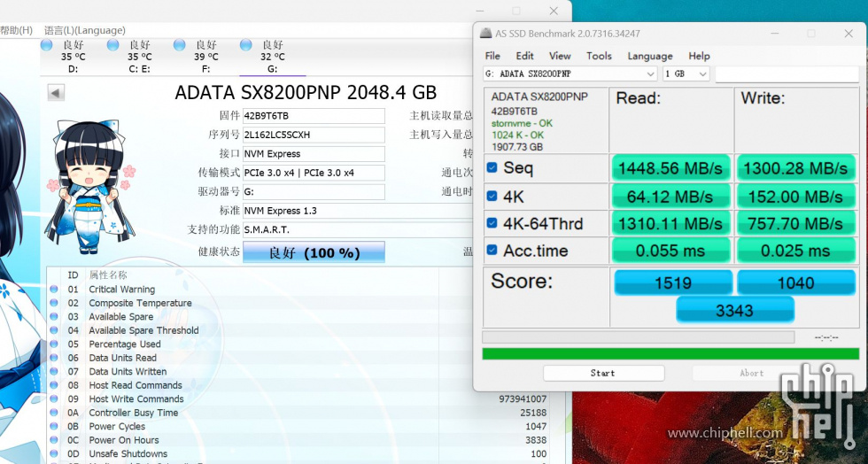
Task: Click the 4K-64Thrd write result 757.70 MB/s
Action: click(795, 223)
